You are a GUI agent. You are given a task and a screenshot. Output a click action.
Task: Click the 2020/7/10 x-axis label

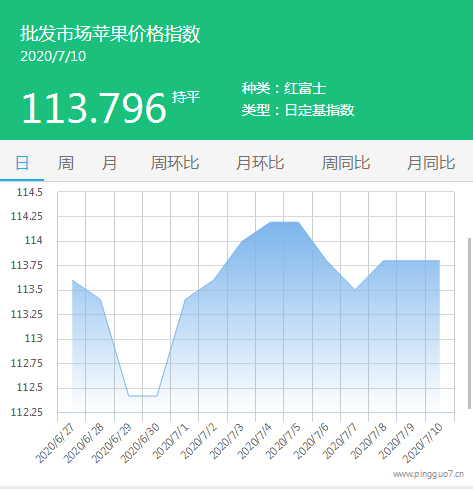(x=423, y=443)
